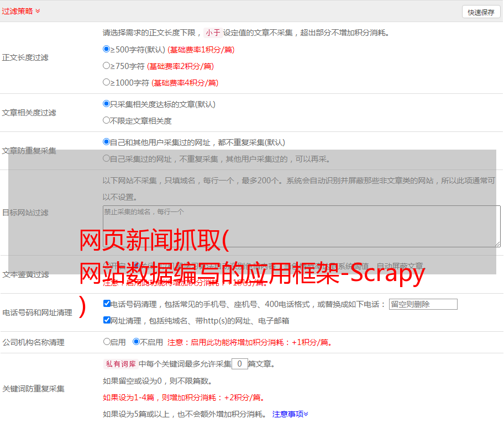Click the 基础费率1积分/篇 red note
The width and height of the screenshot is (504, 424).
coord(201,50)
